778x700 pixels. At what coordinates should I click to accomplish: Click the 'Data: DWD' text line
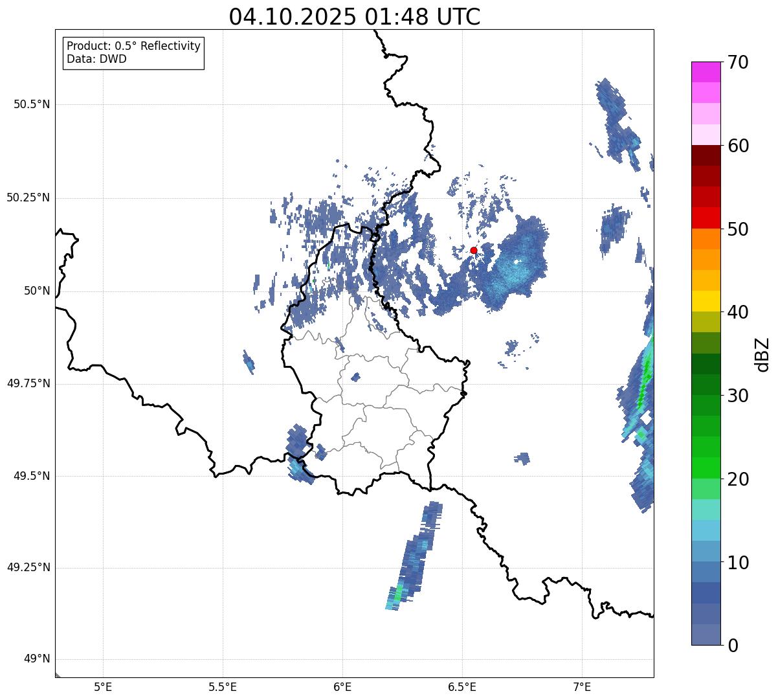coord(96,59)
